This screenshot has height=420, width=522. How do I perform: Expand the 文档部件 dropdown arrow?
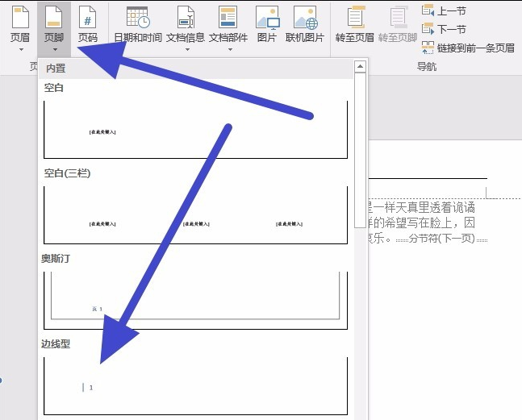[x=230, y=49]
